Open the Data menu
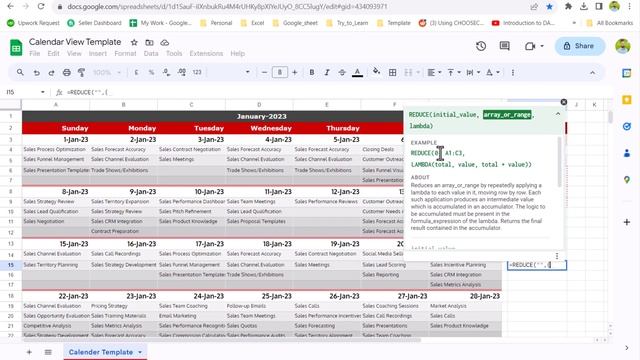Screen dimensions: 640x360 coord(151,53)
